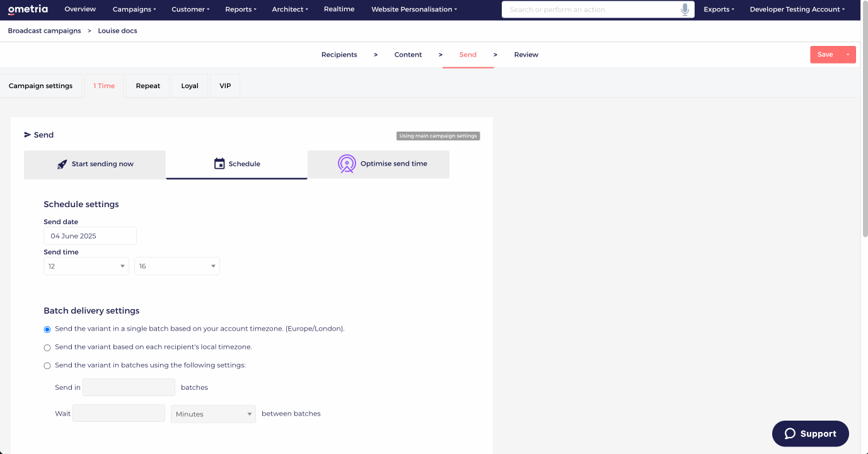
Task: Open the Minutes unit dropdown
Action: (x=213, y=414)
